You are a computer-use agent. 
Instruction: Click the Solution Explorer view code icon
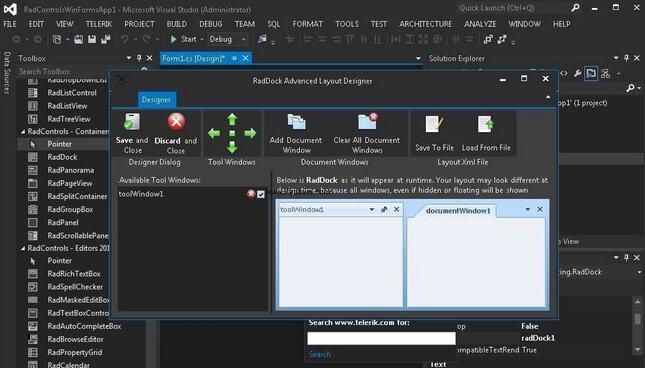[564, 74]
